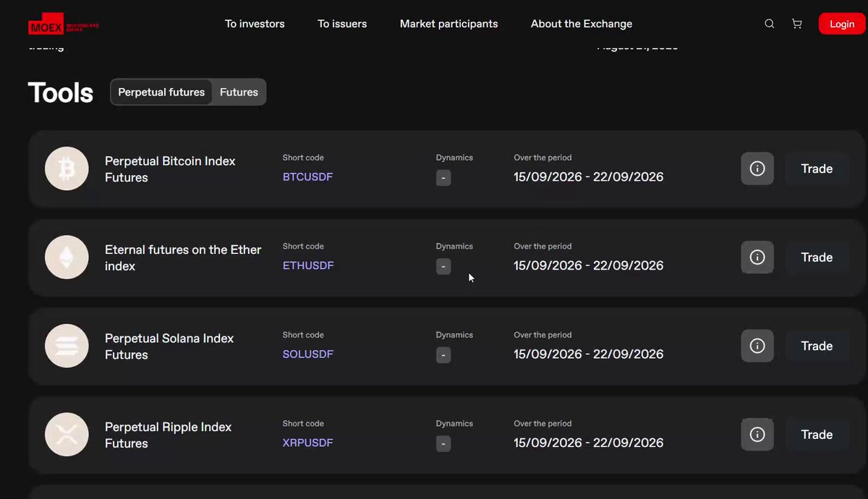Trade the ETHUSDF perpetual futures
This screenshot has width=868, height=499.
coord(817,257)
